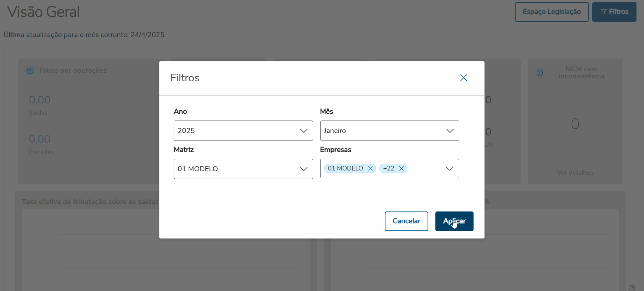
Task: Open the help question mark icon
Action: 632,287
